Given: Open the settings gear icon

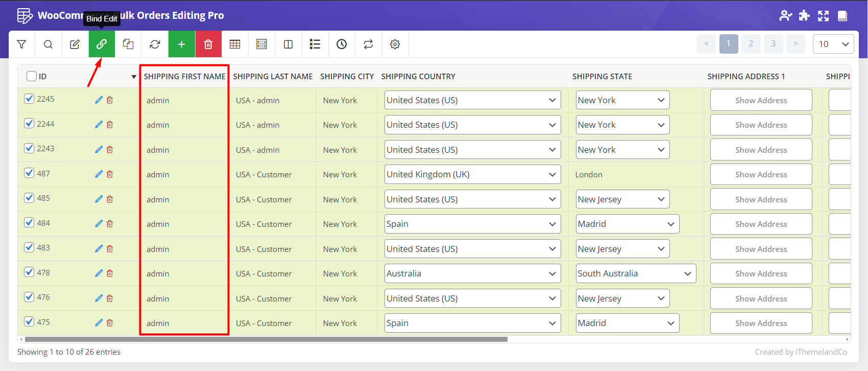Looking at the screenshot, I should [395, 44].
